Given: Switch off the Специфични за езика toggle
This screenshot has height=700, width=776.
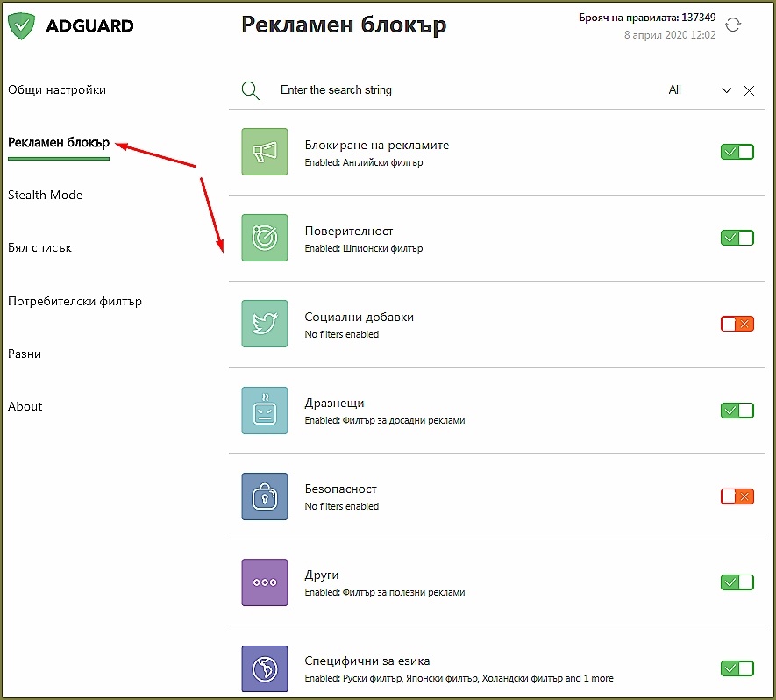Looking at the screenshot, I should point(737,668).
